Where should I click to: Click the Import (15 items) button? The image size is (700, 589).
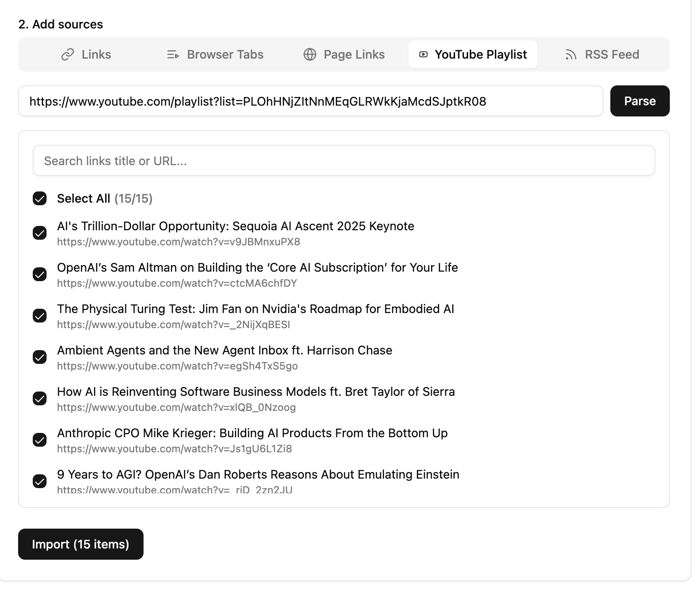click(x=81, y=544)
